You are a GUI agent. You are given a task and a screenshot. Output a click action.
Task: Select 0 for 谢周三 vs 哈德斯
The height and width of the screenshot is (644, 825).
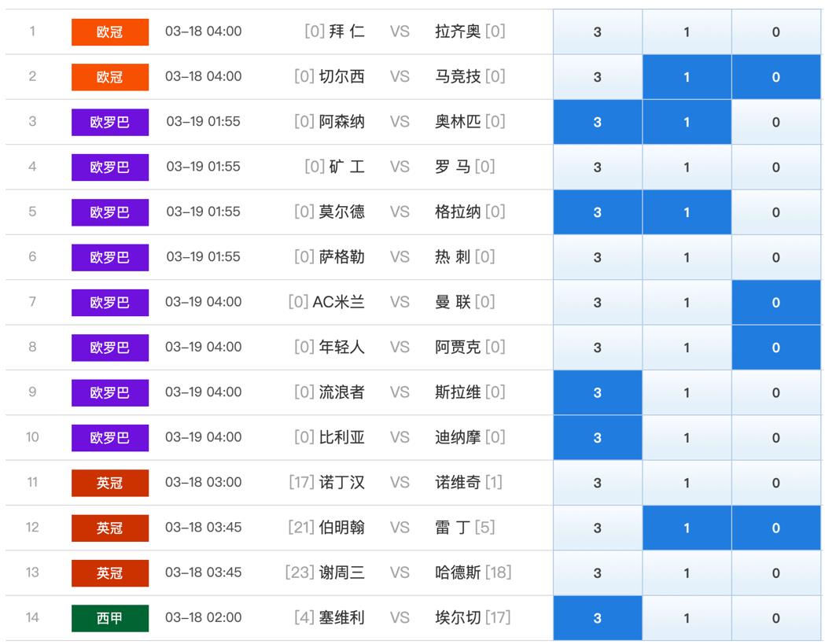(x=776, y=573)
